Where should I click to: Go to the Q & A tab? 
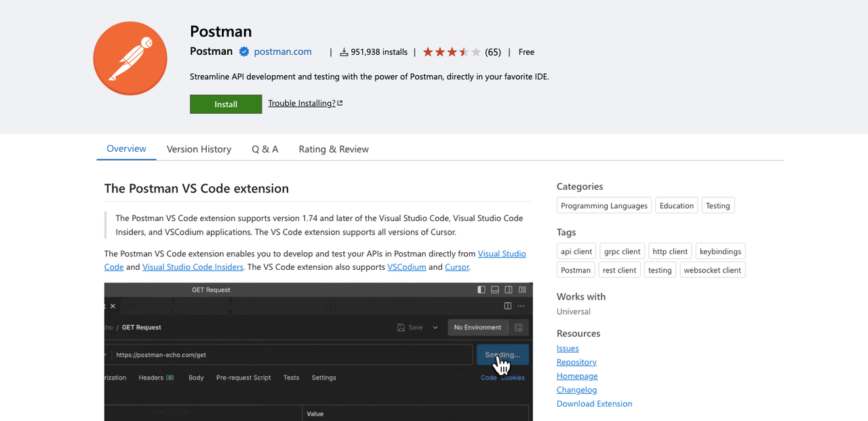click(265, 149)
